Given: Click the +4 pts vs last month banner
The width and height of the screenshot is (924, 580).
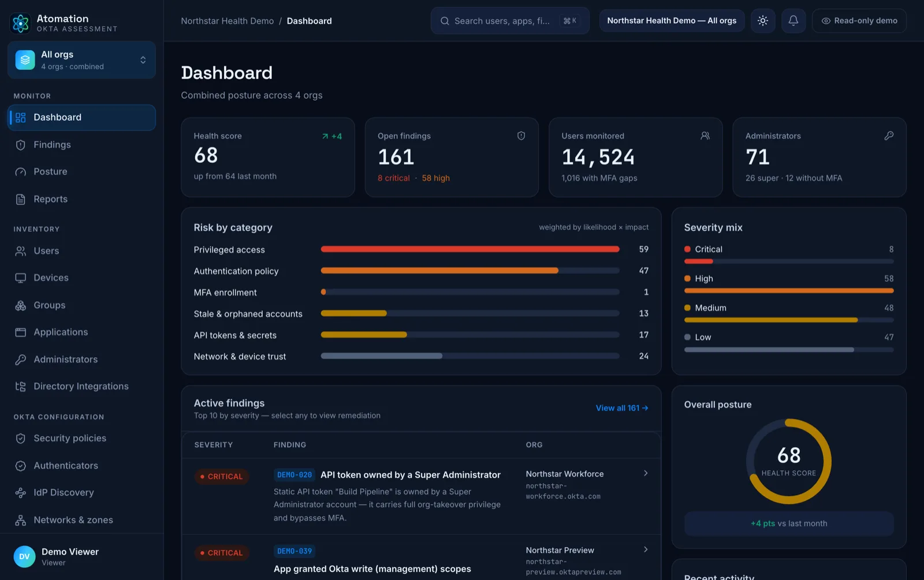Looking at the screenshot, I should (789, 523).
